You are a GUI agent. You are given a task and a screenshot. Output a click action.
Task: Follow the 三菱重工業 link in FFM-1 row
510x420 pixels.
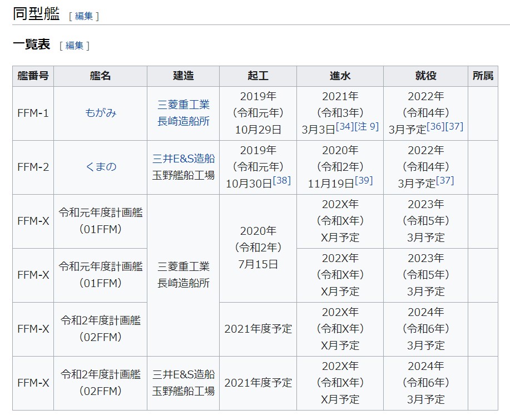(x=184, y=105)
